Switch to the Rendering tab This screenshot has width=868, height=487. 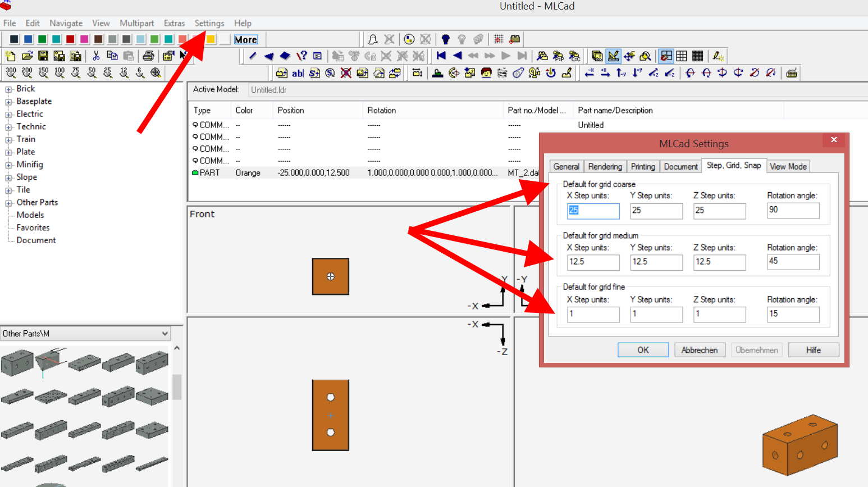click(605, 167)
